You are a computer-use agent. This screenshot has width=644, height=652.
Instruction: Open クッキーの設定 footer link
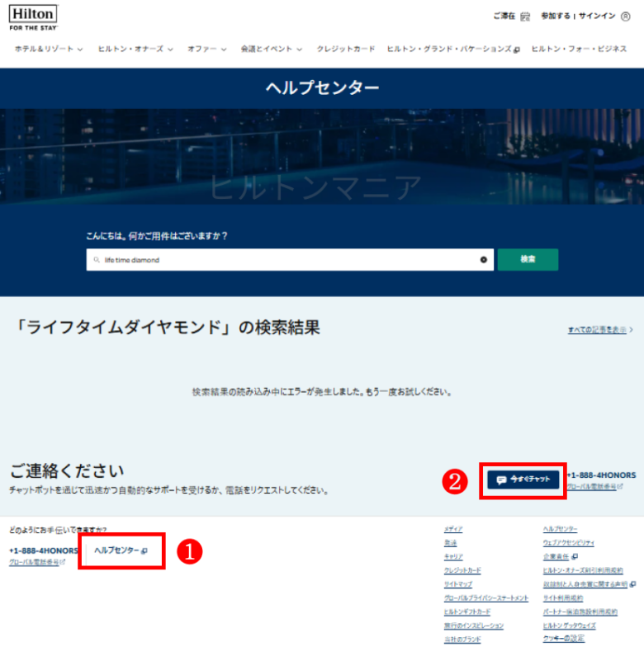tap(564, 638)
